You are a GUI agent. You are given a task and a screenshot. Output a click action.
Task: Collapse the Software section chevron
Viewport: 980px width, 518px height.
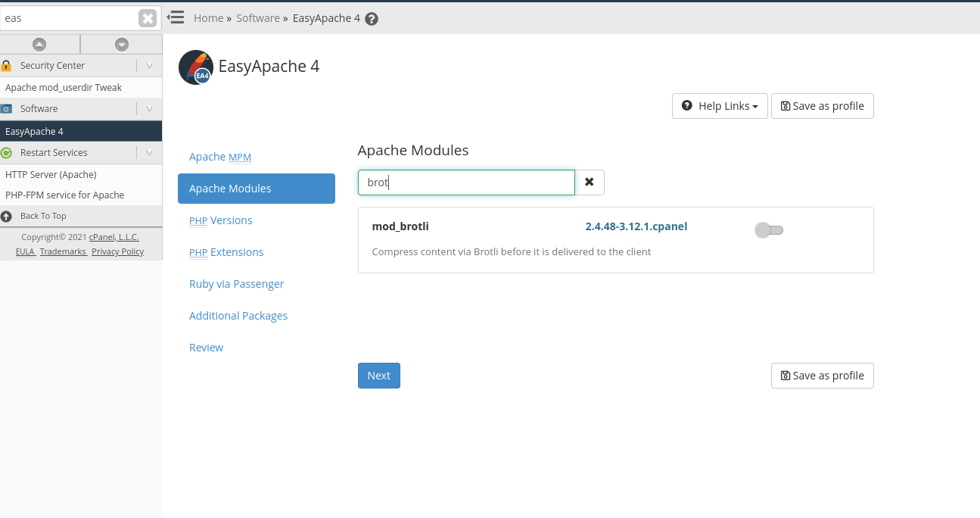coord(149,109)
